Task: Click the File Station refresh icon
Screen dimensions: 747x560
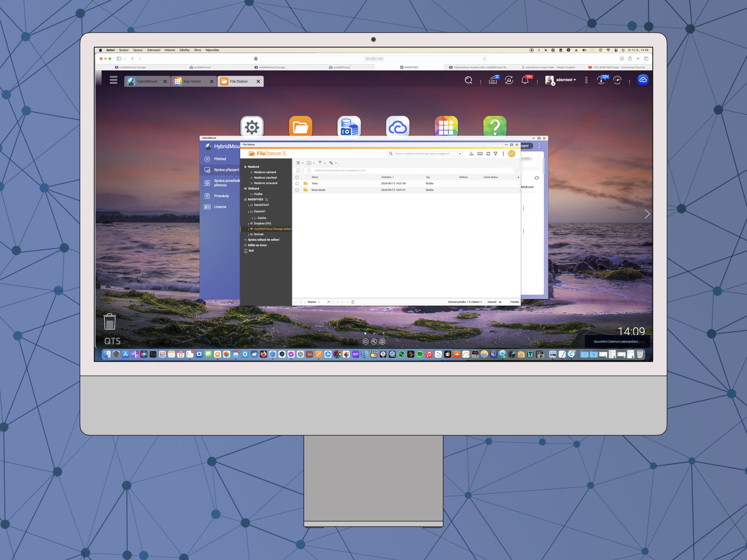Action: tap(488, 154)
